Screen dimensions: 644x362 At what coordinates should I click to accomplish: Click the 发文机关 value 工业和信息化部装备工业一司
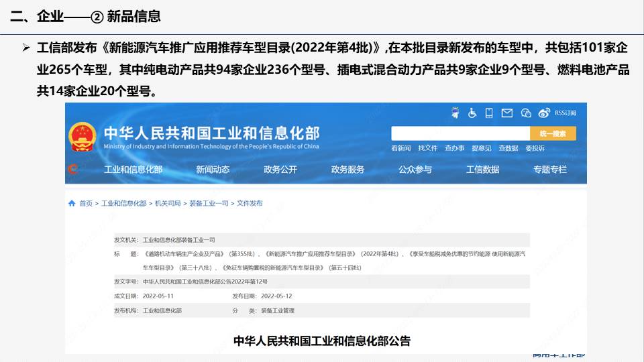pyautogui.click(x=178, y=240)
